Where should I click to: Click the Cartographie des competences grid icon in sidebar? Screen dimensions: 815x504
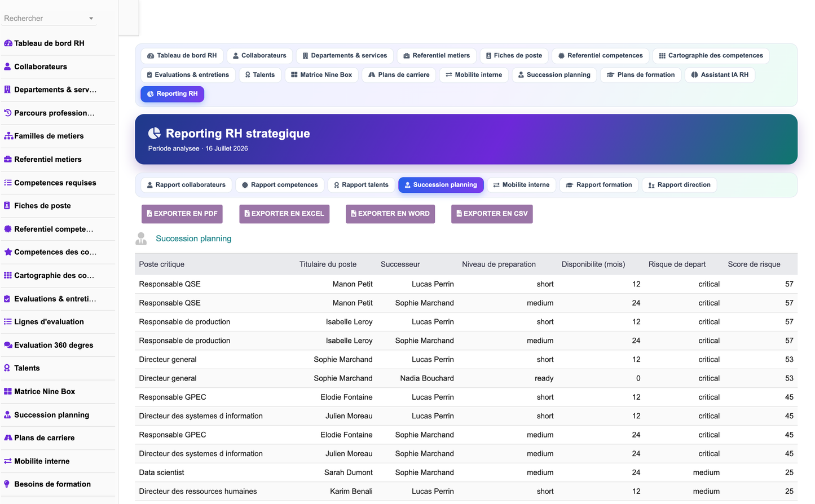(8, 276)
